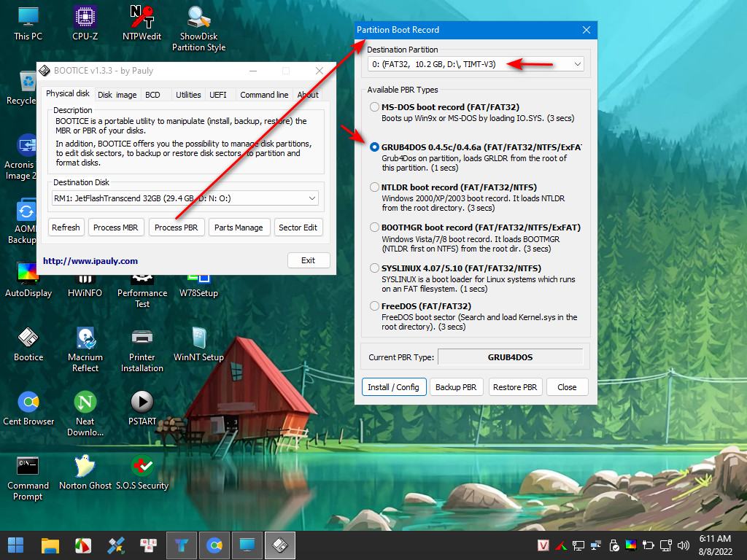Click the Install / Config button
The height and width of the screenshot is (560, 747).
click(x=393, y=387)
